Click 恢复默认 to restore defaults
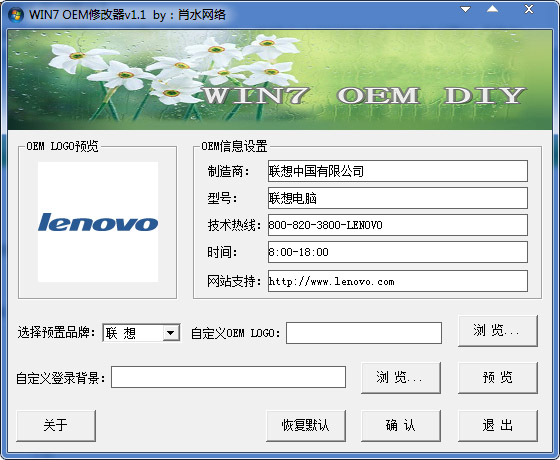The image size is (560, 460). tap(306, 426)
